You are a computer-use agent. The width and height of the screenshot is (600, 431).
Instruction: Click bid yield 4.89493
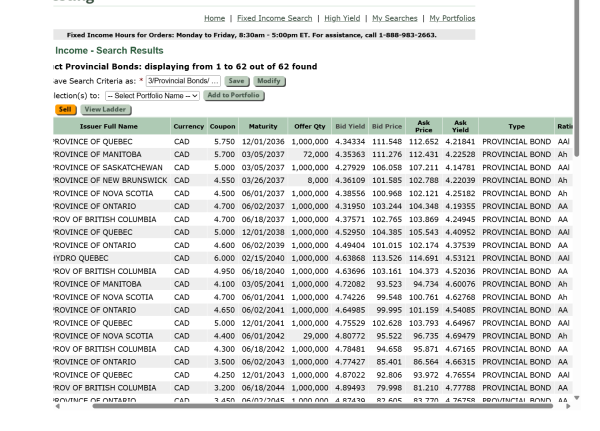(x=350, y=388)
